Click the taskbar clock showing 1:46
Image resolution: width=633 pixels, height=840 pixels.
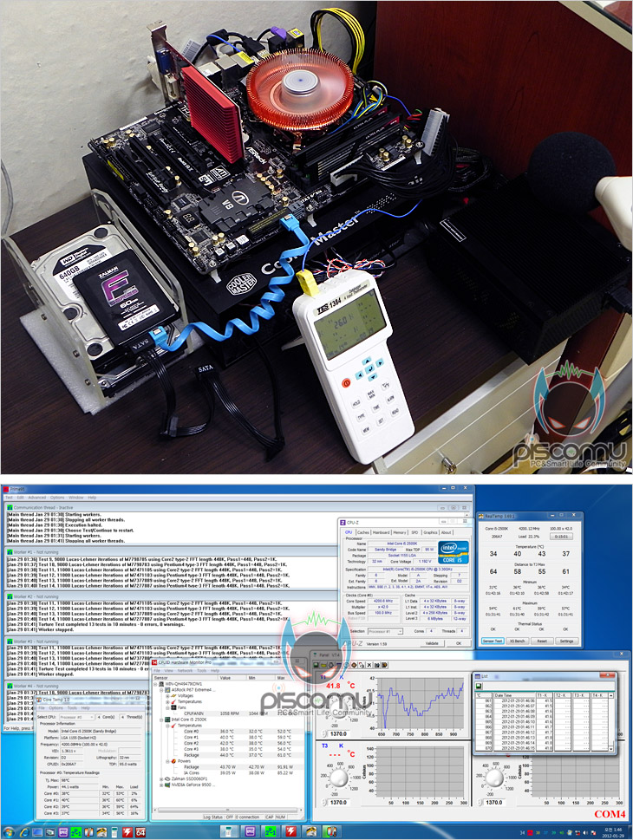612,832
